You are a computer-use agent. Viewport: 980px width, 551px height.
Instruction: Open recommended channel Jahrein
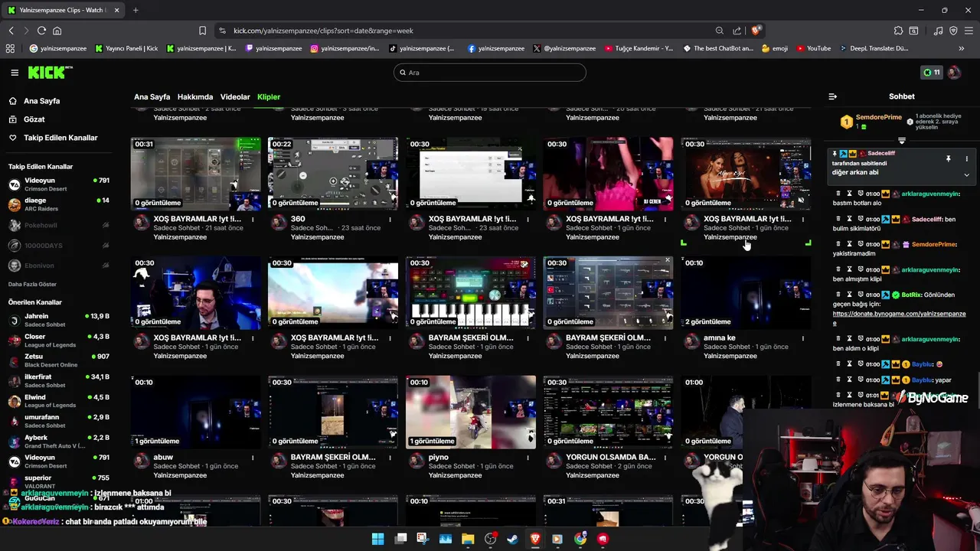(58, 320)
